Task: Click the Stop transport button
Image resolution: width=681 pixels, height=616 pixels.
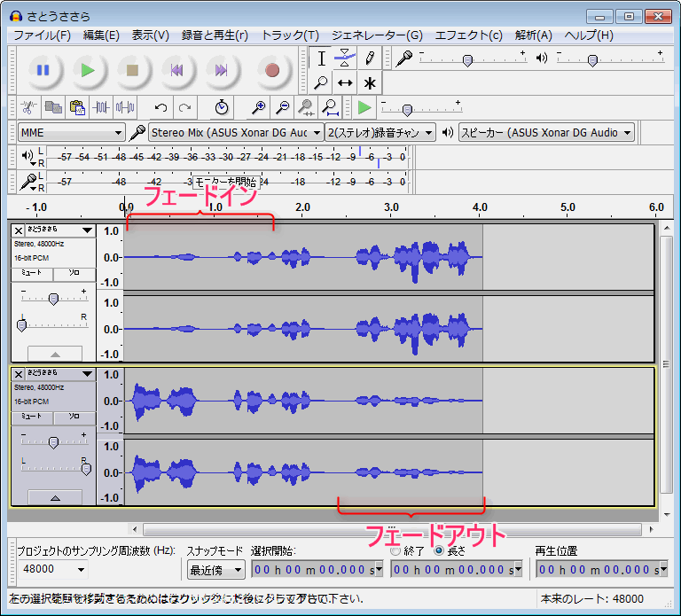Action: pos(132,70)
